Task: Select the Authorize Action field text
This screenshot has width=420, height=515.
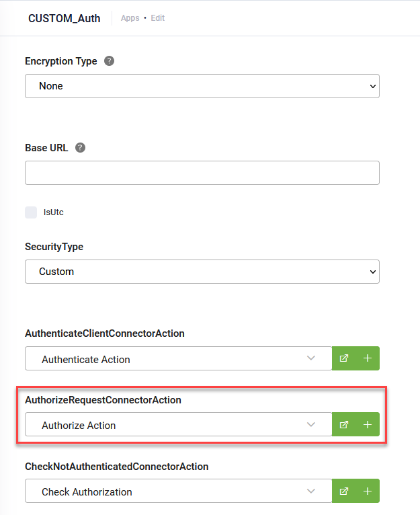Action: pyautogui.click(x=79, y=426)
